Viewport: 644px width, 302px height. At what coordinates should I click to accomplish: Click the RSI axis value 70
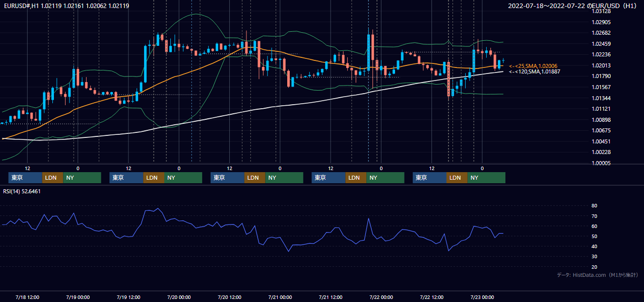[x=595, y=216]
